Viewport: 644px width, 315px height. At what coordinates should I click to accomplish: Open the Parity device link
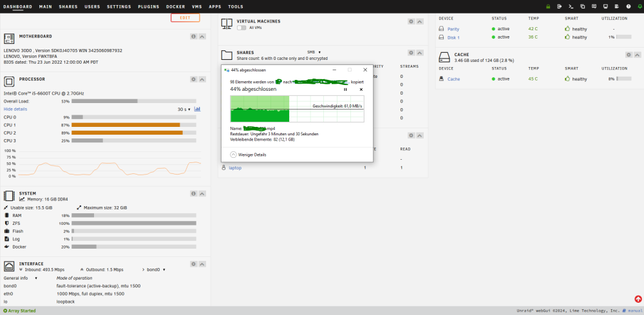[x=453, y=29]
